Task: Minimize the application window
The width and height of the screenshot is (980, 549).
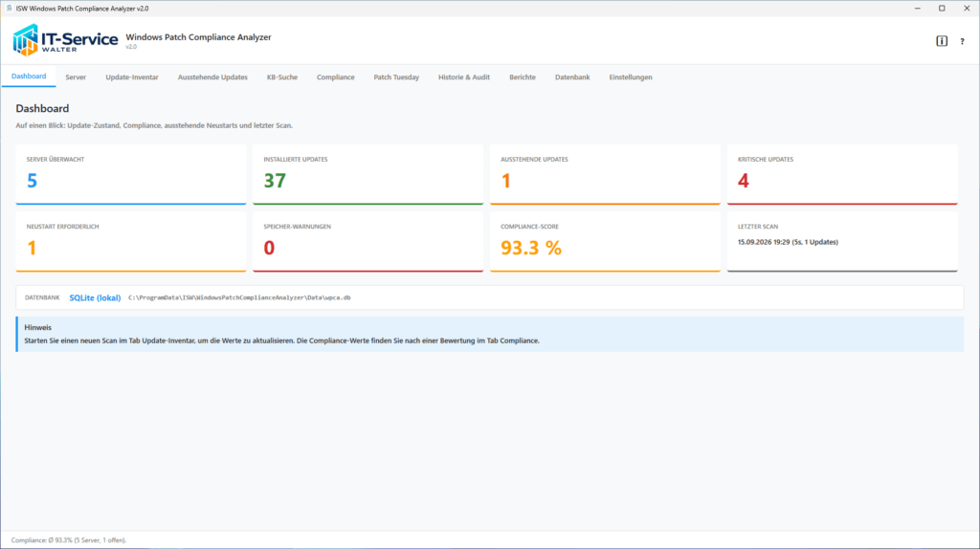Action: (x=918, y=8)
